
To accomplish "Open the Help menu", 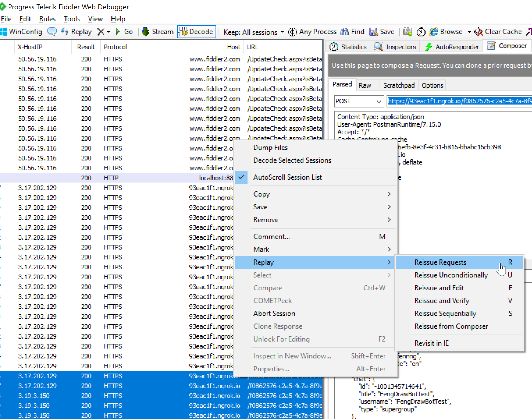I will tap(118, 19).
